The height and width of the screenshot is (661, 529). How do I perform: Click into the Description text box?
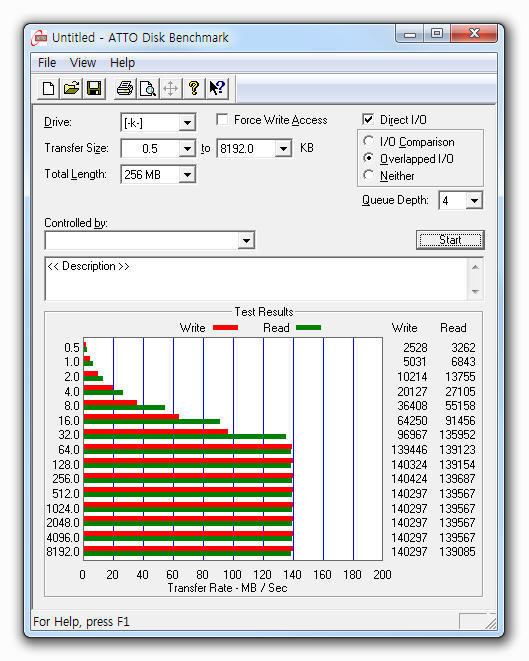(x=256, y=279)
